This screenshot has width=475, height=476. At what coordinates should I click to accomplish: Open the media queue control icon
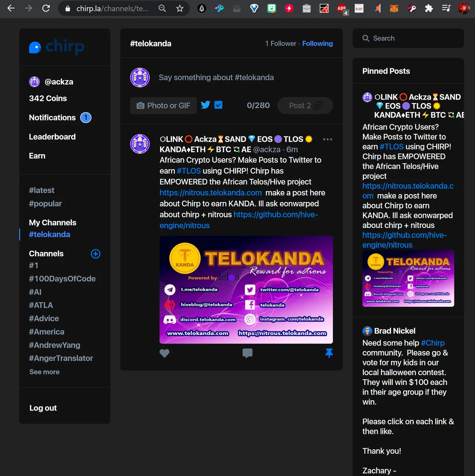[x=446, y=8]
